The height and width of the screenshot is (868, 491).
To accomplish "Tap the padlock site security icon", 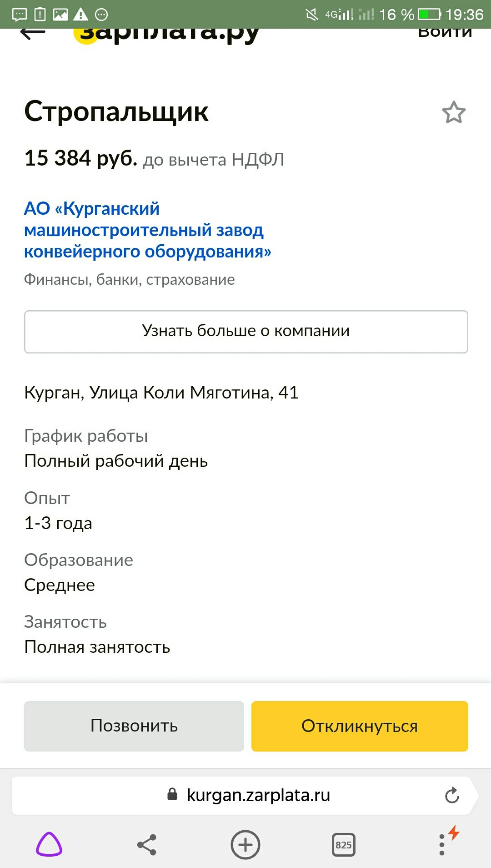I will click(x=172, y=794).
